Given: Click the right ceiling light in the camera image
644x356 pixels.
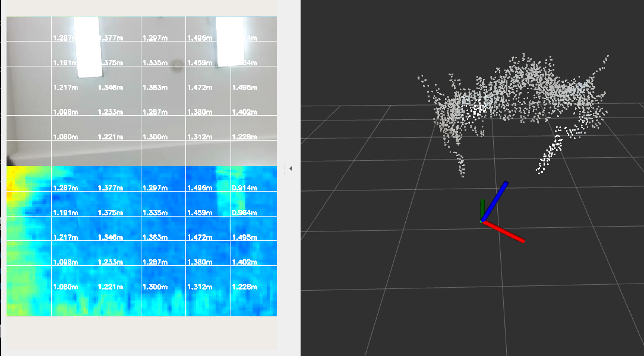Looking at the screenshot, I should click(x=230, y=42).
